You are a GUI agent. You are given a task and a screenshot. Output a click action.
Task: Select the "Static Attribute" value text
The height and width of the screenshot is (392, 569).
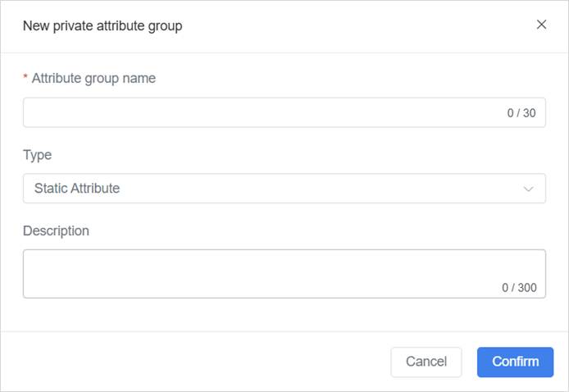click(77, 189)
